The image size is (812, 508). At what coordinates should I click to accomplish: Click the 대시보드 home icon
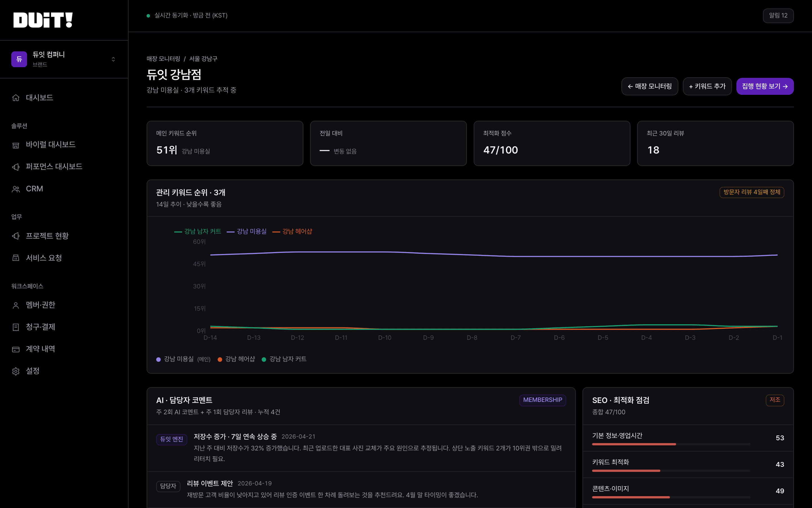point(16,98)
